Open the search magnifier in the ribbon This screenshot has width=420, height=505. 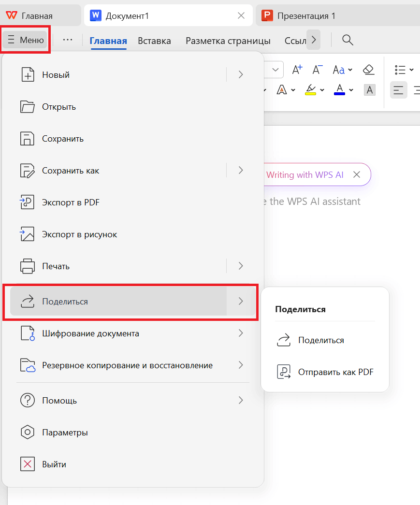coord(347,40)
